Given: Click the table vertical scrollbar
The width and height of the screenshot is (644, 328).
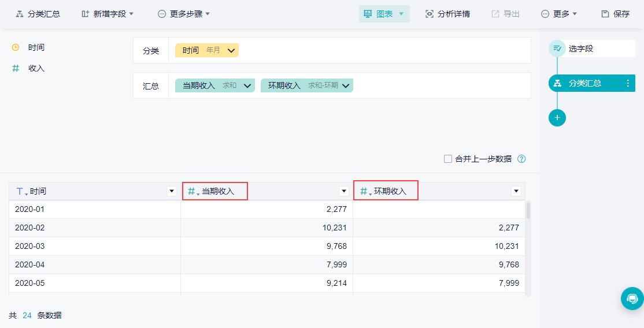Looking at the screenshot, I should pyautogui.click(x=528, y=210).
